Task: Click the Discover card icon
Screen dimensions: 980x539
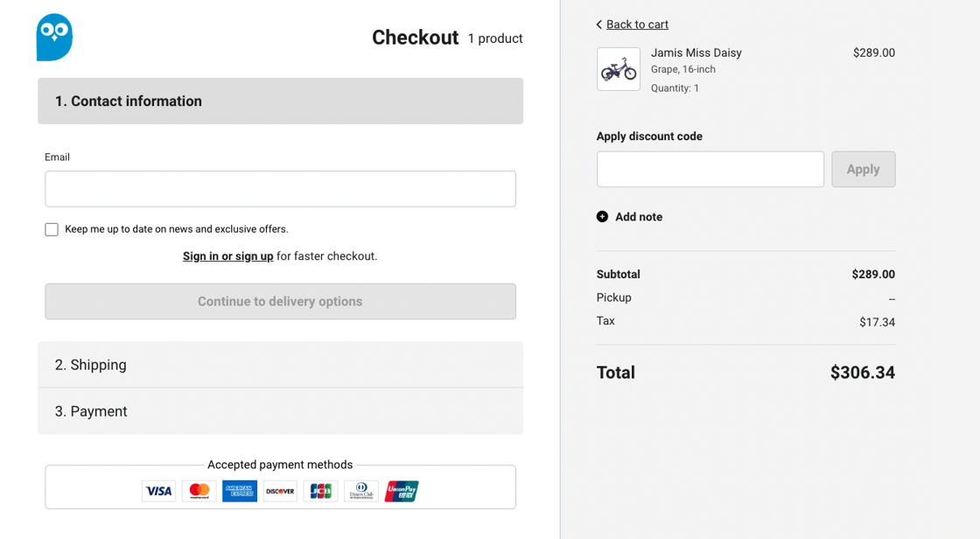Action: pos(280,491)
